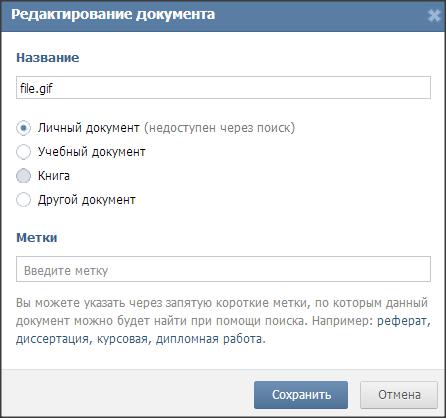Click the диссертация example tag link

[x=52, y=339]
